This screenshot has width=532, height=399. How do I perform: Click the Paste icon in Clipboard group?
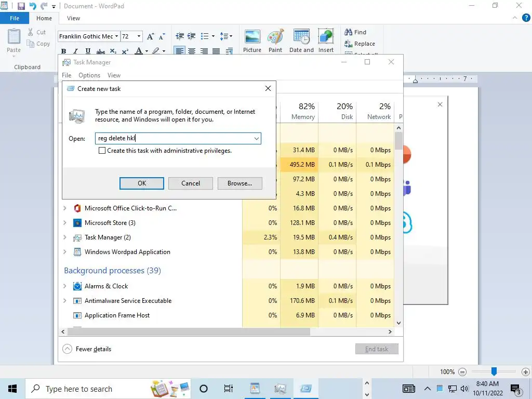click(14, 36)
